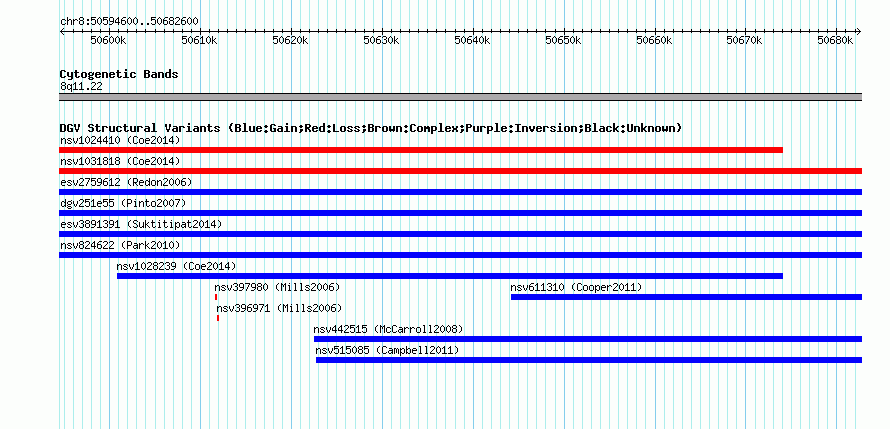The height and width of the screenshot is (429, 890).
Task: Select the blue gain bar for nsv1028239
Action: 450,276
